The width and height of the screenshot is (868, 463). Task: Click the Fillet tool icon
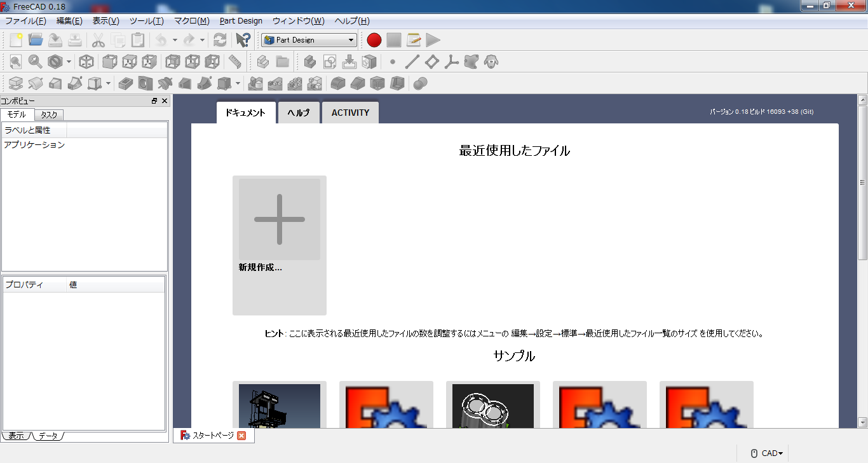pyautogui.click(x=338, y=83)
